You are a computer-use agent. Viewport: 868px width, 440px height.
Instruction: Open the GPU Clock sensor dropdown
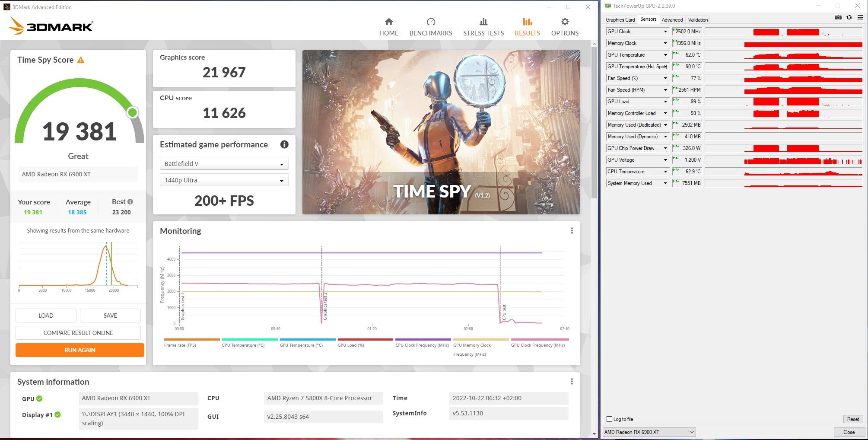point(665,32)
